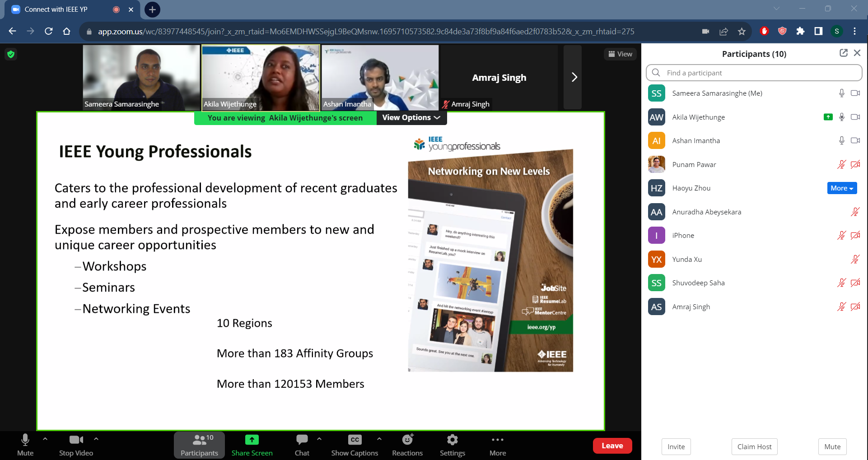Open Chrome tab search dropdown arrow
The width and height of the screenshot is (868, 460).
(x=776, y=9)
